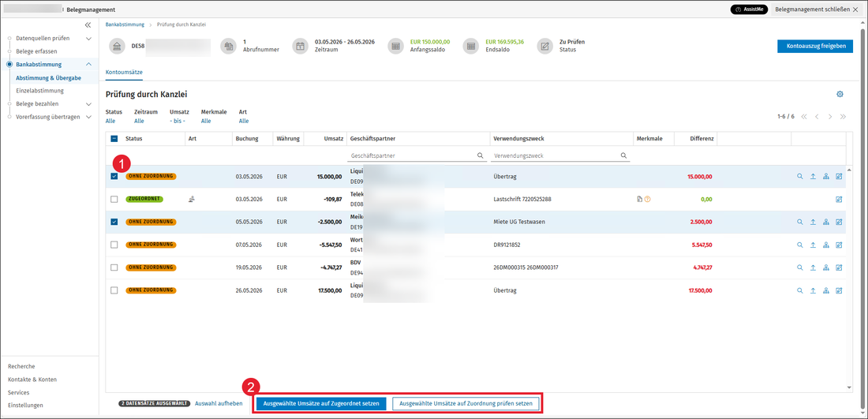Click Belegmanagement schließen button
The height and width of the screenshot is (419, 868).
click(x=817, y=10)
